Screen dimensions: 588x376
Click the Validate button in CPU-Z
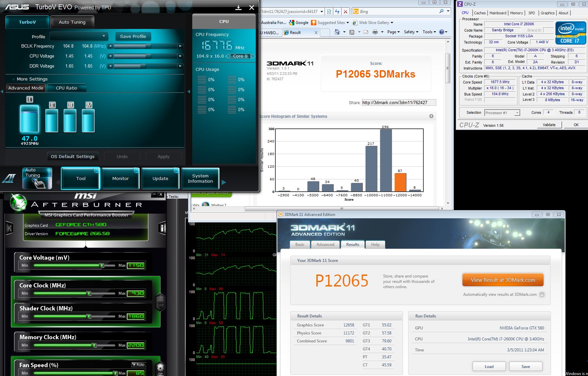tap(549, 125)
